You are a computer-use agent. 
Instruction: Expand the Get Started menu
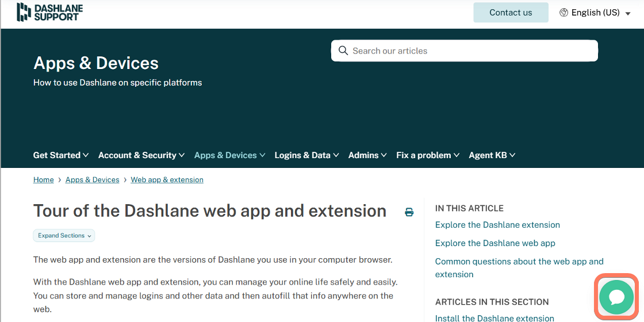pos(61,155)
